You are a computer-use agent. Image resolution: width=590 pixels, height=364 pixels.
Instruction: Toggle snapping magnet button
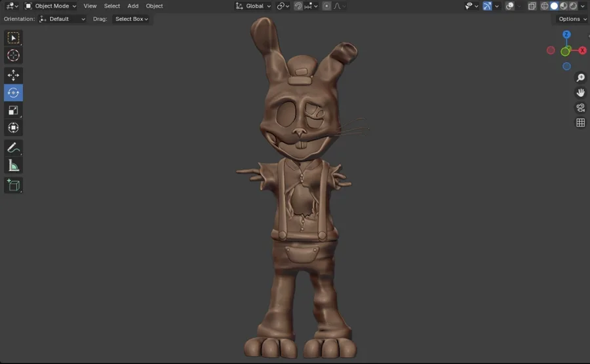pos(298,6)
